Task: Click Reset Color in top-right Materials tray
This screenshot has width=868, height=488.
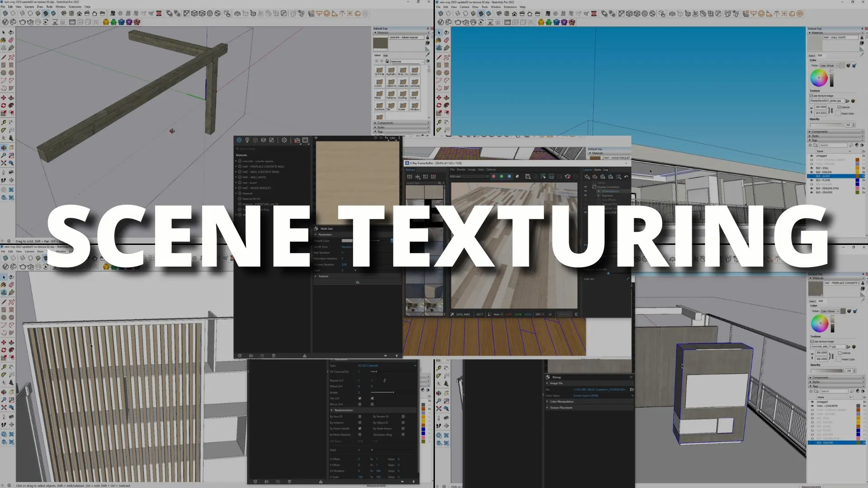Action: pyautogui.click(x=848, y=113)
